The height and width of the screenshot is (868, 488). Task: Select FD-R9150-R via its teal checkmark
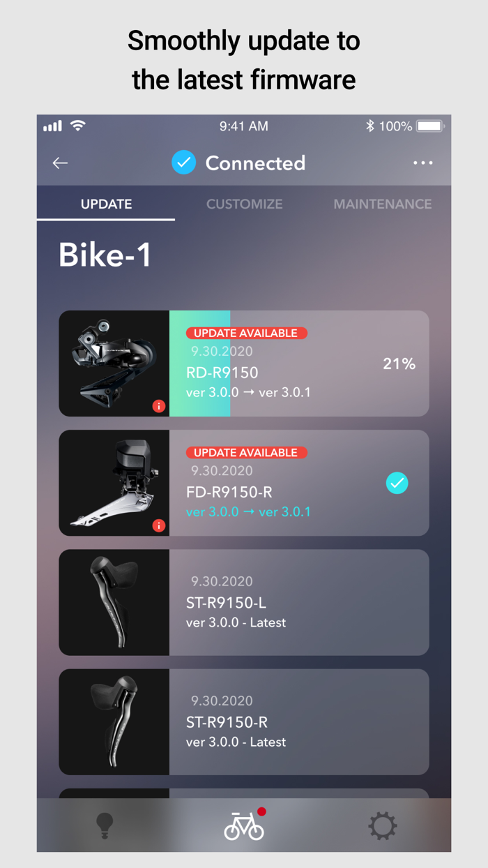click(x=397, y=482)
